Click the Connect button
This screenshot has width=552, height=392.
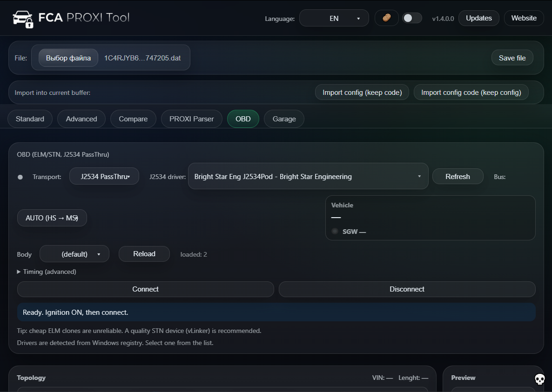[x=145, y=289]
